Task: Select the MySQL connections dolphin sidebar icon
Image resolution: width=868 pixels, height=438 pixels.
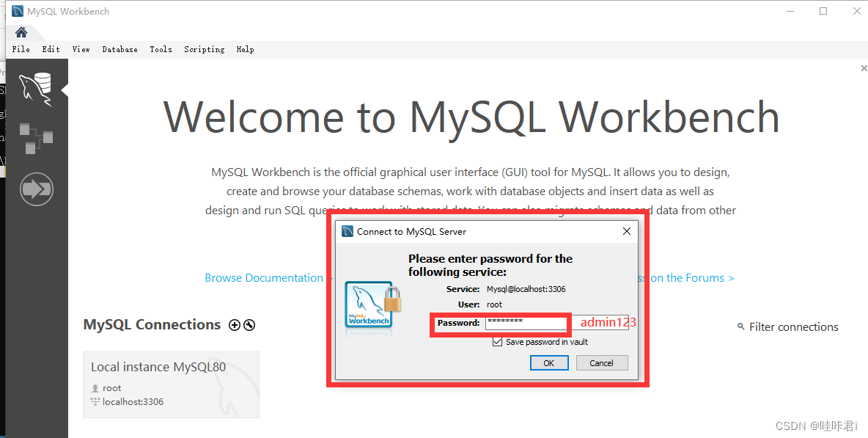Action: pos(36,90)
